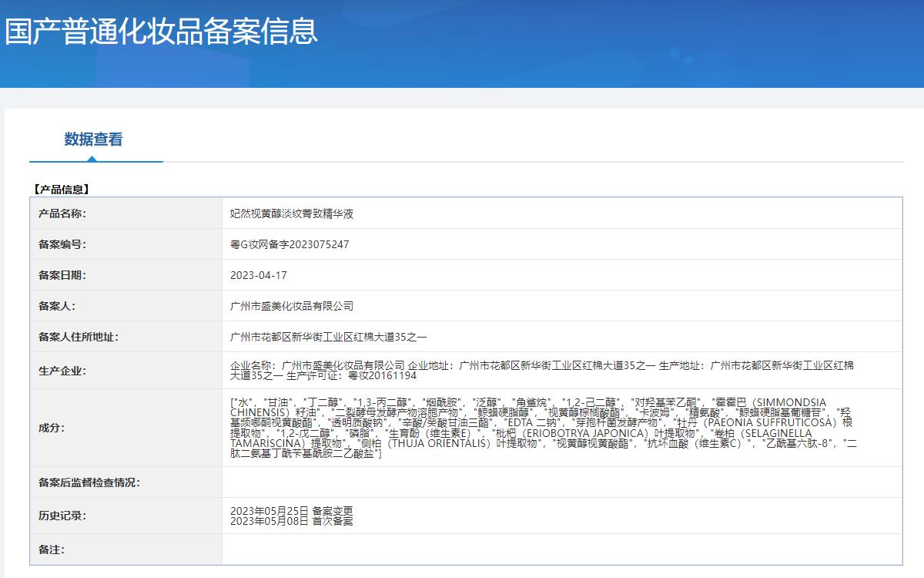Select the 2023年05月25日 备案变更 history entry
Viewport: 924px width, 578px height.
coord(292,511)
